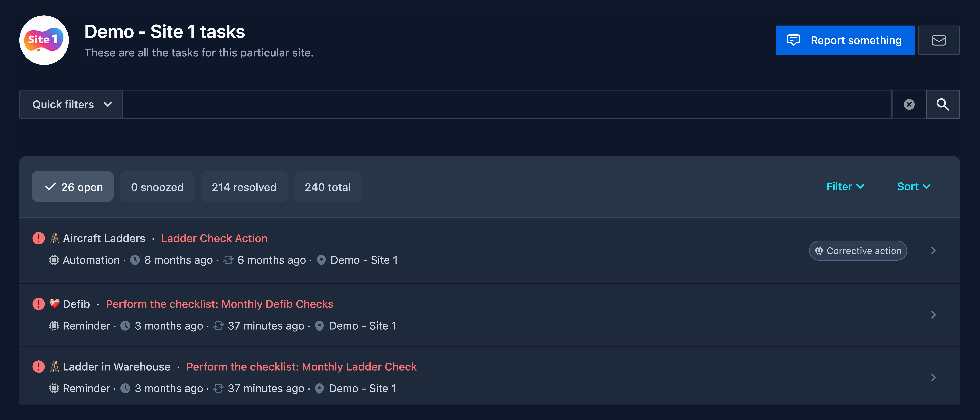Click into the task search input field
980x420 pixels.
point(507,104)
